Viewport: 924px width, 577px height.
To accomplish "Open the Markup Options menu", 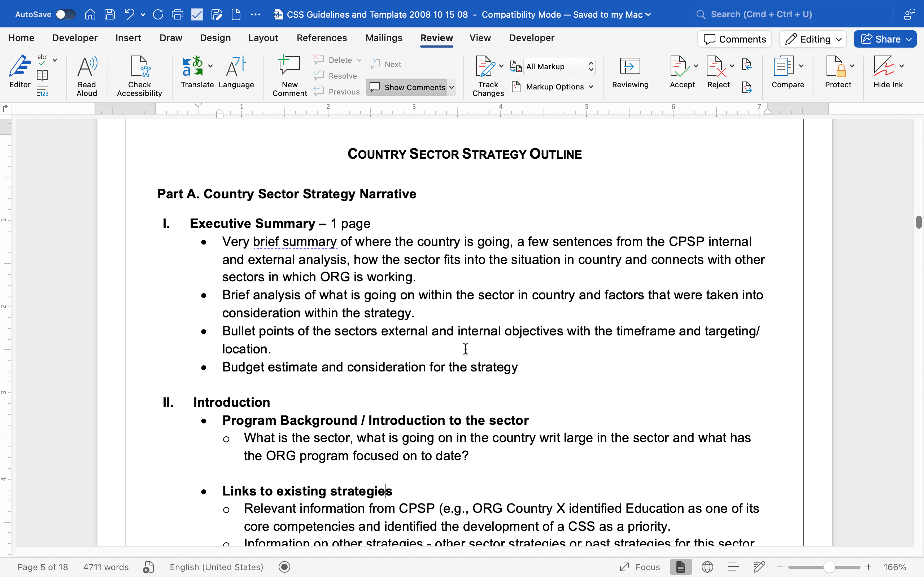I will 554,87.
